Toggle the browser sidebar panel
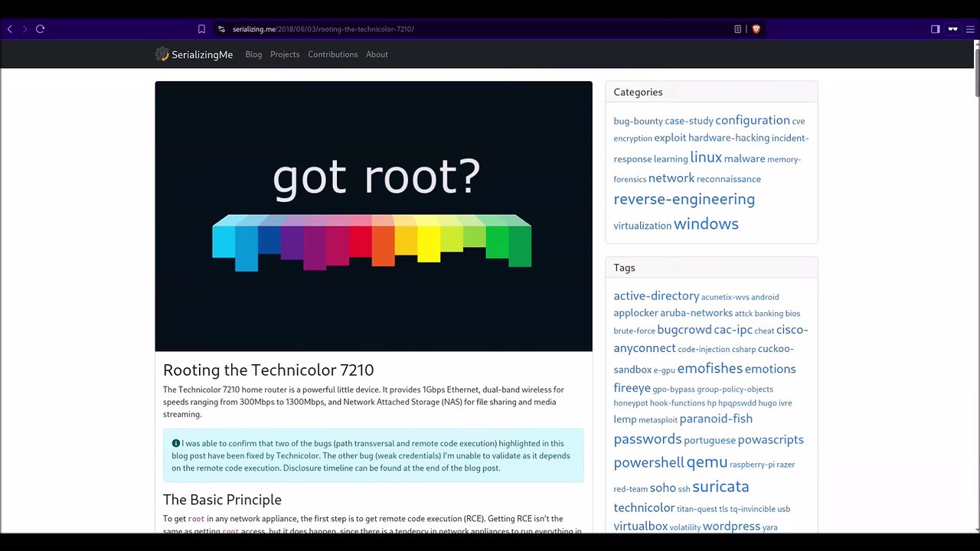980x551 pixels. [x=935, y=29]
